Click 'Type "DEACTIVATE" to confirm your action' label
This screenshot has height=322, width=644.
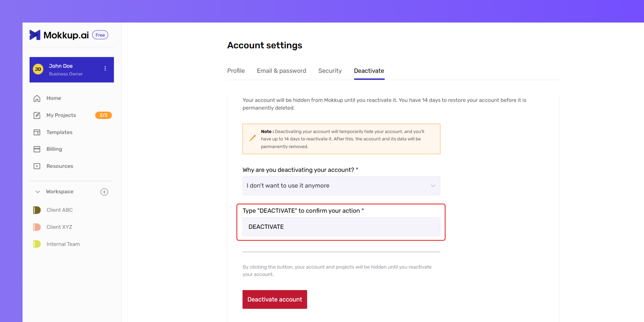(x=301, y=211)
